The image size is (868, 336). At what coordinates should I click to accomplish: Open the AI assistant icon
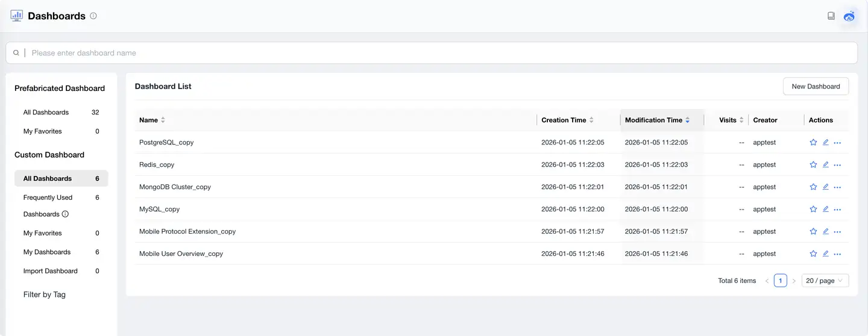pyautogui.click(x=849, y=16)
